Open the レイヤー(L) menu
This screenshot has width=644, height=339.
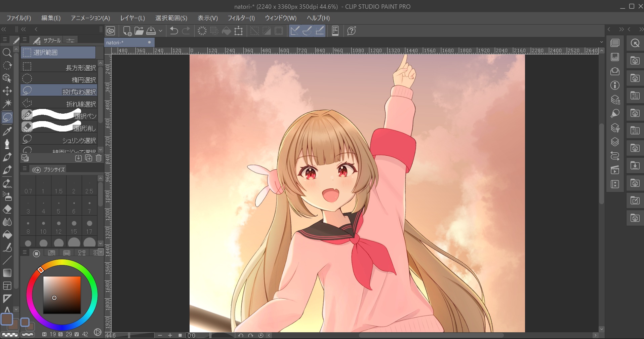(132, 18)
